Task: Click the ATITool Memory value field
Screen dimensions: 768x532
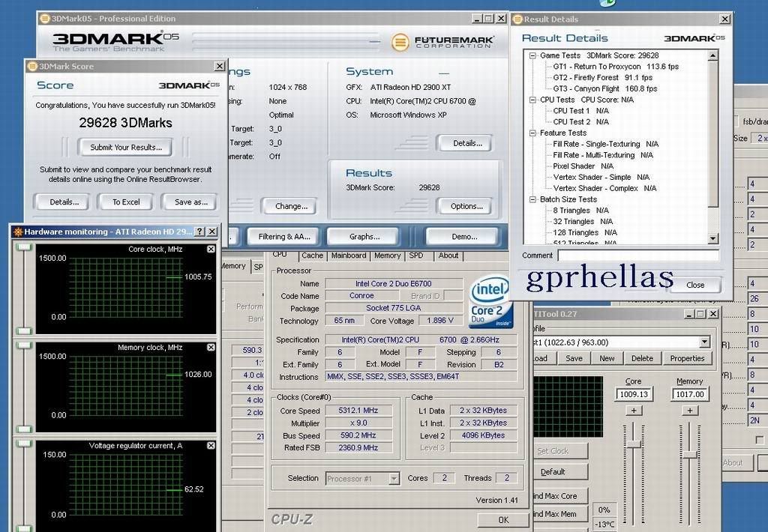Action: coord(690,394)
